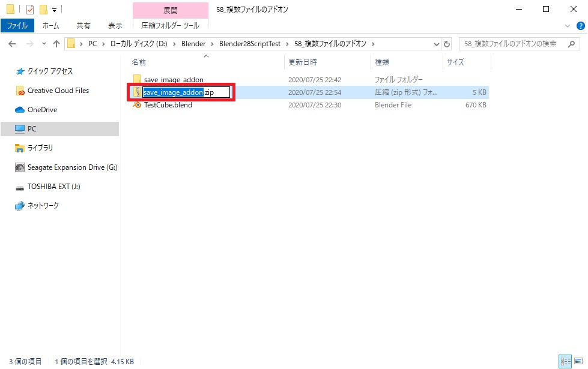Select Creative Cloud Files in sidebar

(58, 90)
